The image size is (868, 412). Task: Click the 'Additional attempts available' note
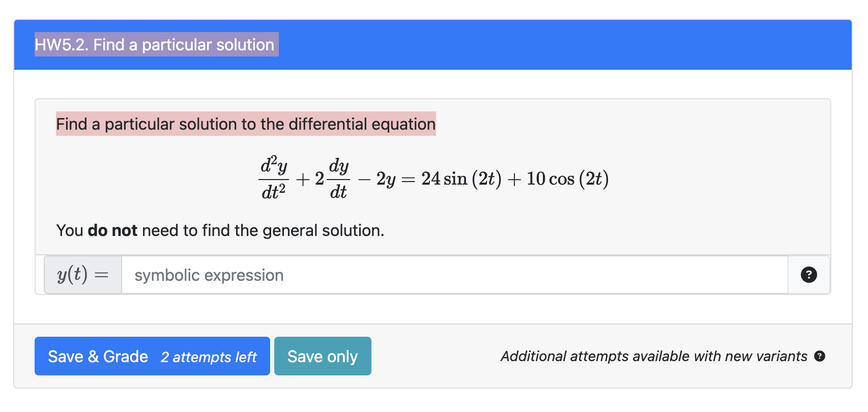pos(654,356)
